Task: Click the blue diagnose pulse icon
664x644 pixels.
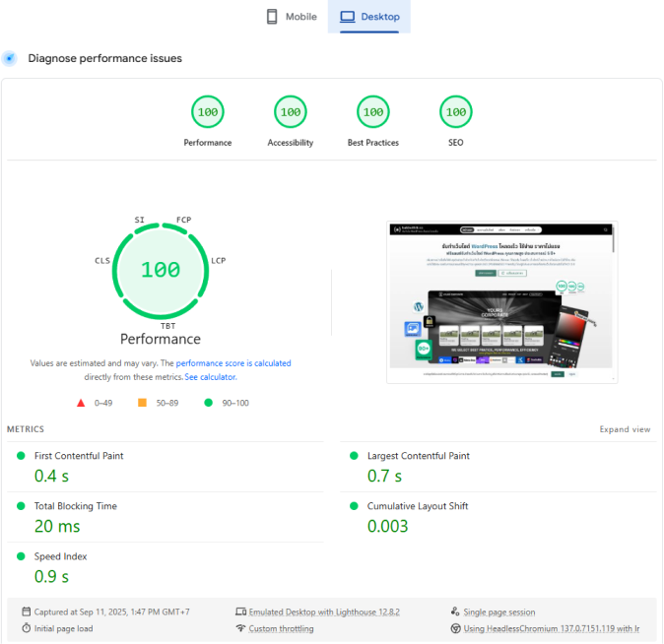Action: click(x=9, y=58)
